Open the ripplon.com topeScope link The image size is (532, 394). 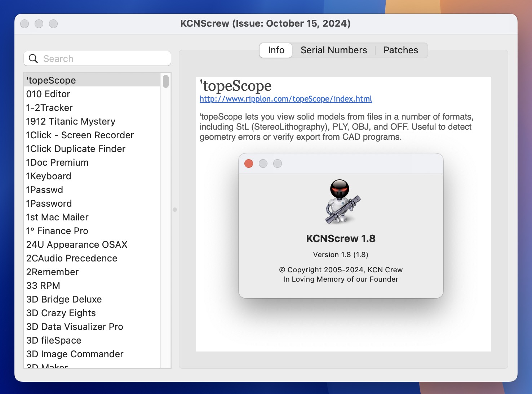[286, 99]
